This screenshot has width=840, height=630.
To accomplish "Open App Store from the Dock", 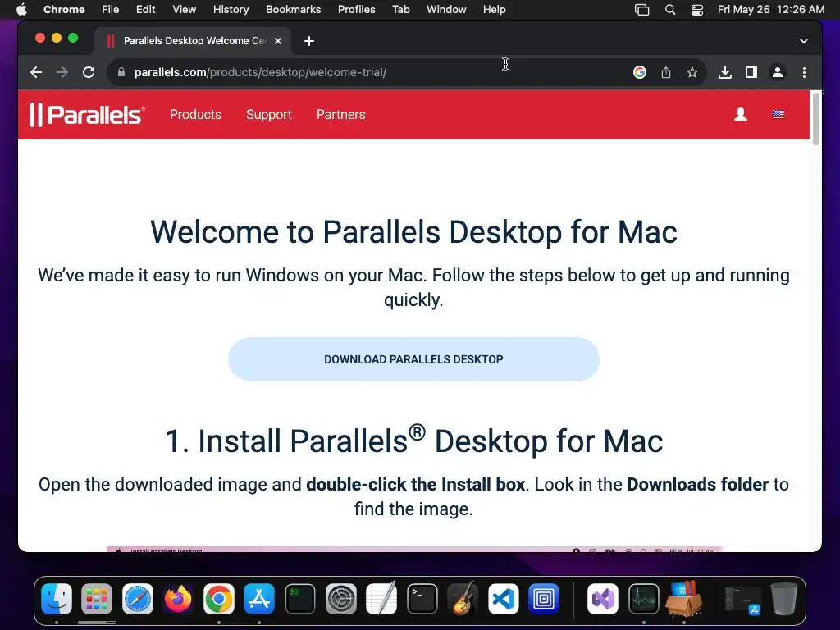I will pos(259,599).
